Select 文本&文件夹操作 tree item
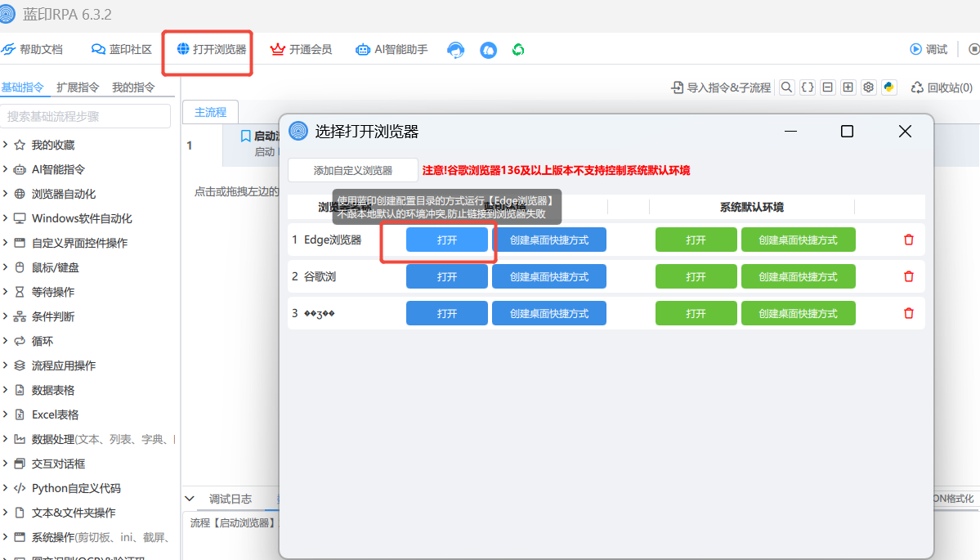The width and height of the screenshot is (980, 560). pyautogui.click(x=74, y=513)
